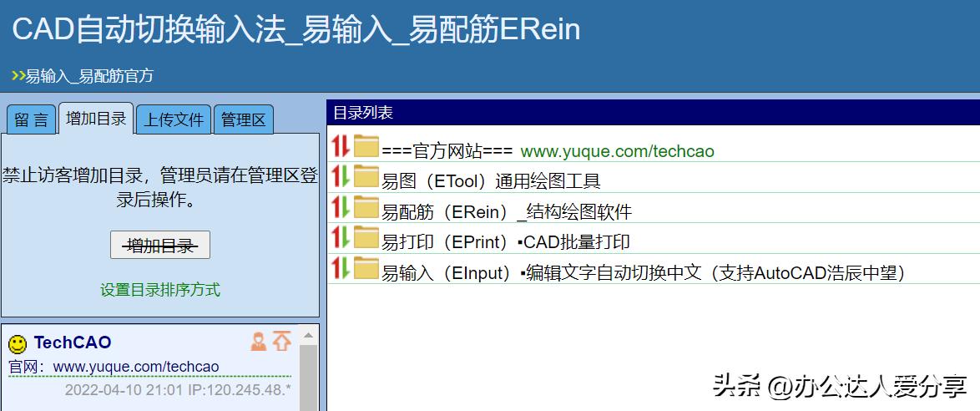Screen dimensions: 980x411
Task: Click sort arrows icon beside 官方网站 row
Action: pyautogui.click(x=341, y=145)
